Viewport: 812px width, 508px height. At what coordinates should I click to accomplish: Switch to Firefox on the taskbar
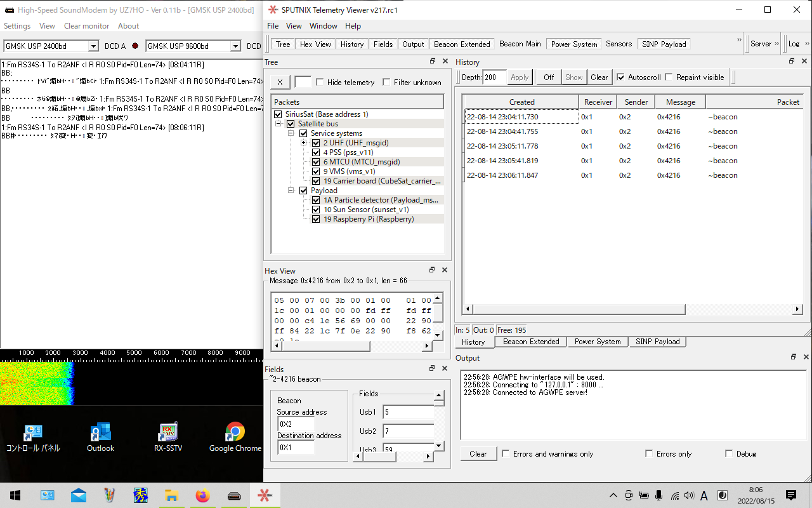(x=202, y=495)
